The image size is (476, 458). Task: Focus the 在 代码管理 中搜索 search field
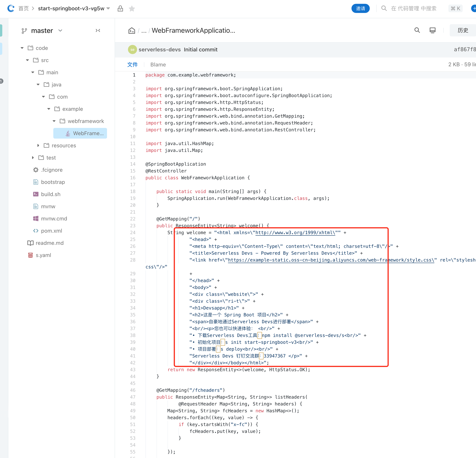[x=414, y=9]
